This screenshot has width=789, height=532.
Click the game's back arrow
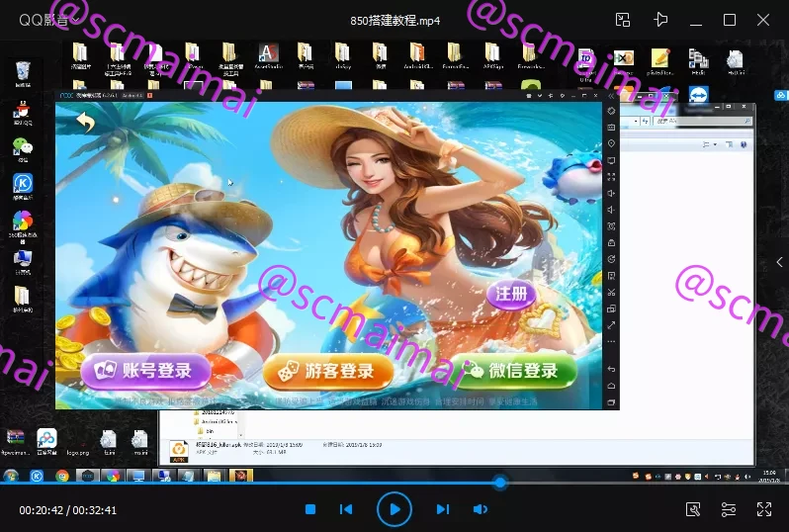[x=86, y=122]
